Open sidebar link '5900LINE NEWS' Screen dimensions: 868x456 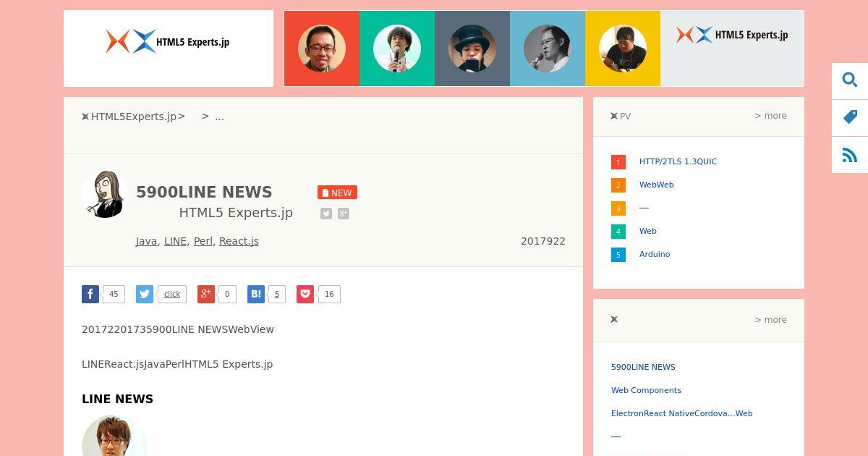643,368
